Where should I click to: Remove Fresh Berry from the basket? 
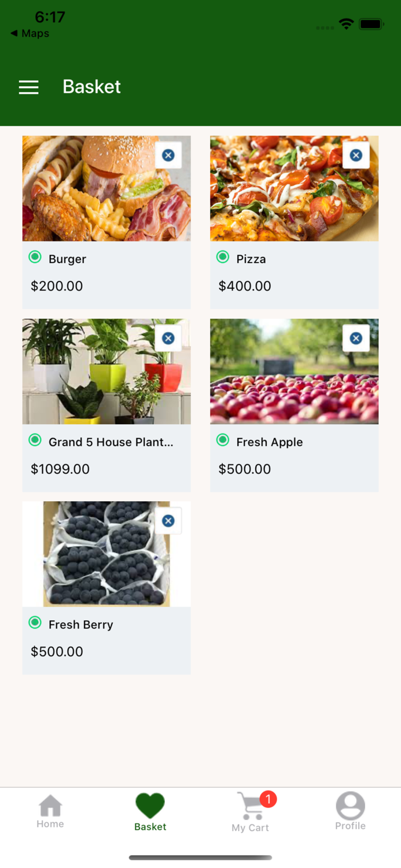168,520
